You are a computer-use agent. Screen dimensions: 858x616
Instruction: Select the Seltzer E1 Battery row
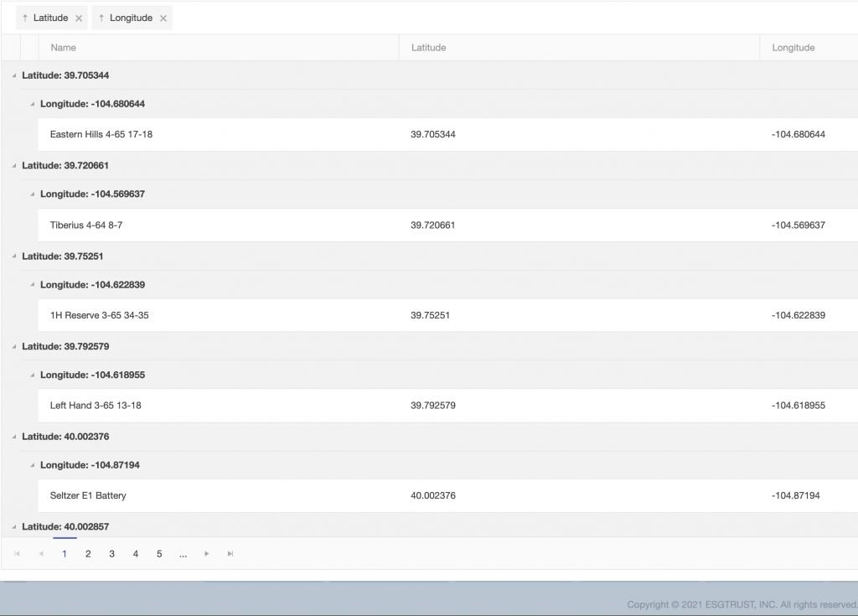pos(447,495)
